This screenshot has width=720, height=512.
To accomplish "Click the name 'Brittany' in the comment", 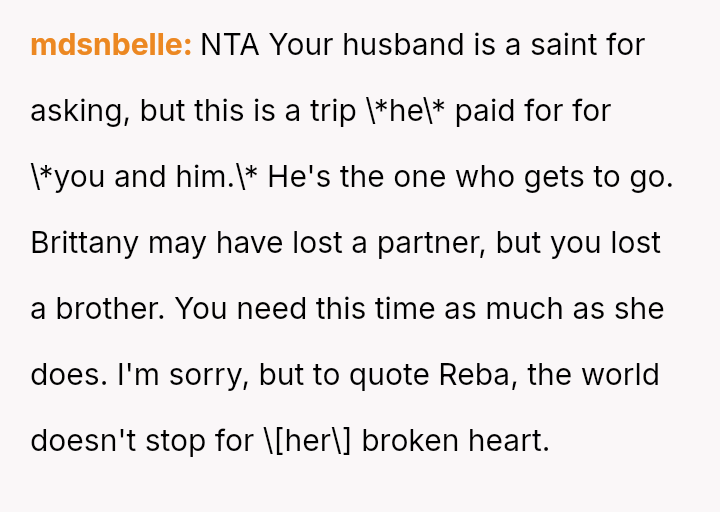I will click(84, 242).
